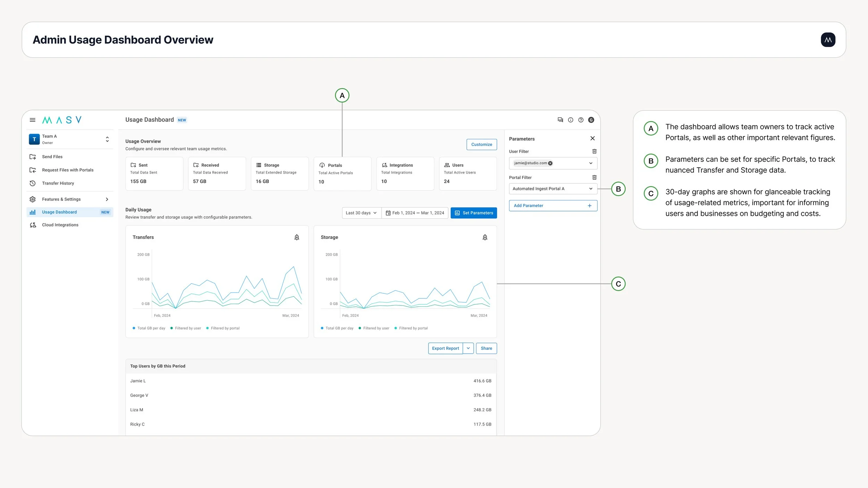
Task: Click the Customize button
Action: 482,144
